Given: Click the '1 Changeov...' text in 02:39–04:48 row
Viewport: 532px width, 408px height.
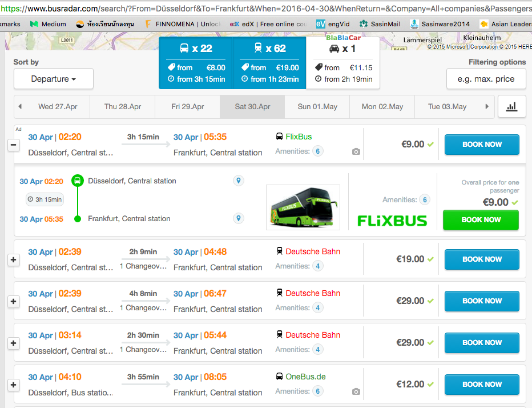Looking at the screenshot, I should click(143, 266).
